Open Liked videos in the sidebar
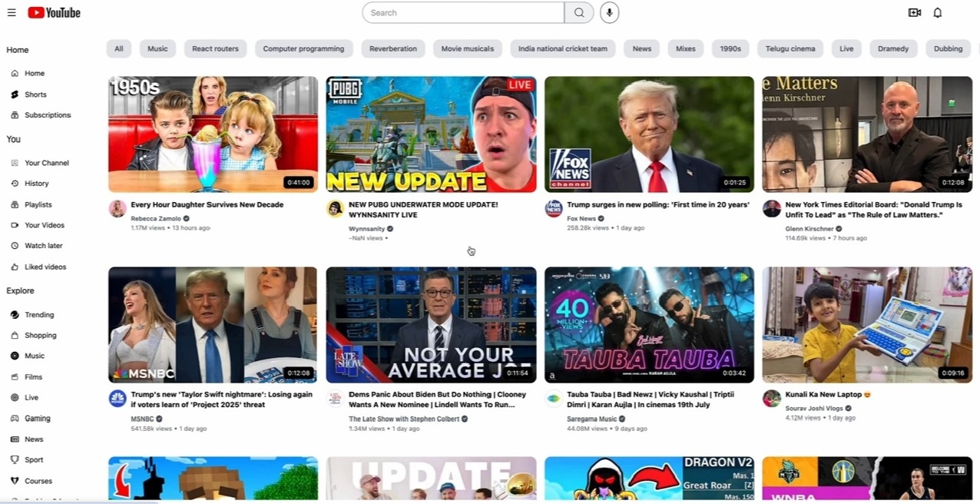The image size is (980, 504). (45, 267)
